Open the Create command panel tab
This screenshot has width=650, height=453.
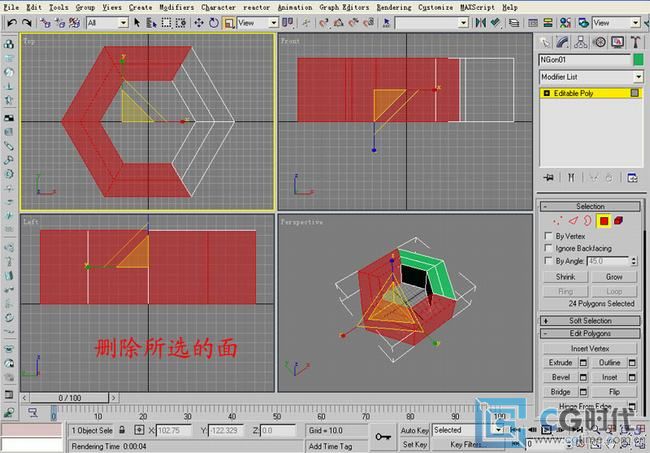coord(545,42)
